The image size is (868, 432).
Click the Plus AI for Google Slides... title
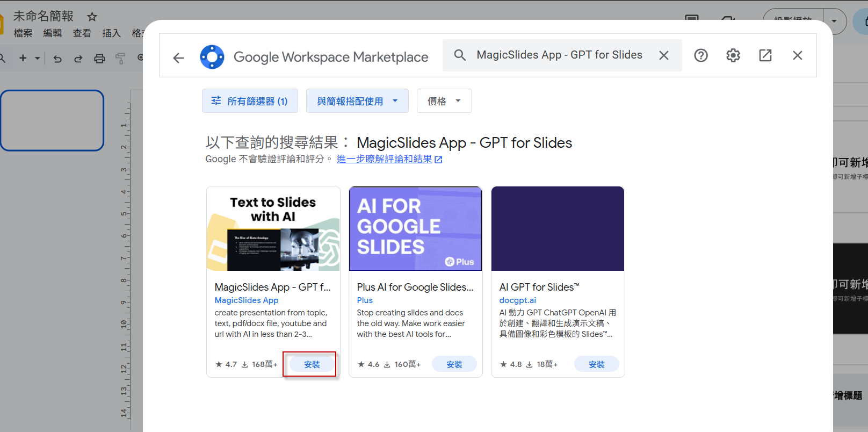(x=415, y=287)
